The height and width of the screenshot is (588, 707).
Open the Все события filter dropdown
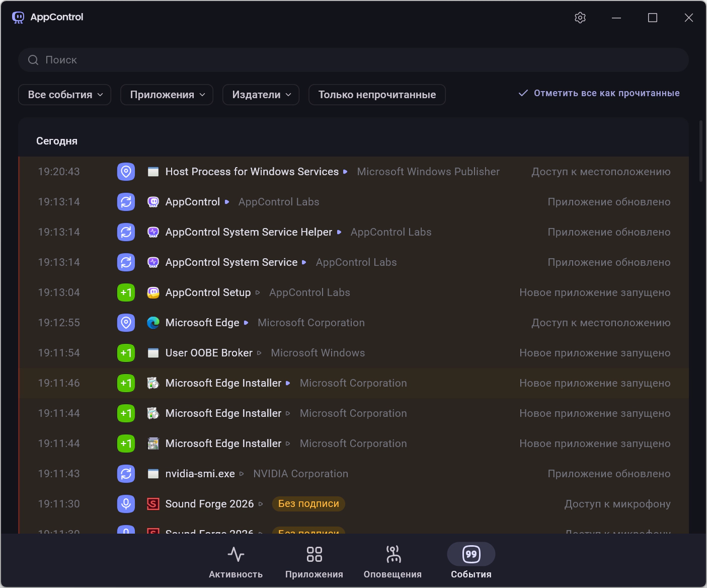click(x=64, y=95)
